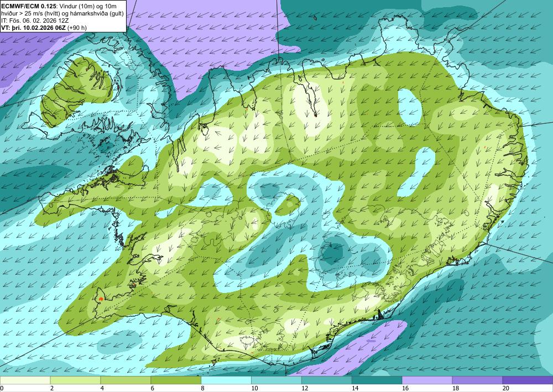Image resolution: width=553 pixels, height=392 pixels.
Task: Select the 'VT: þri. 10.02.2026 06Z' valid-time text
Action: pos(33,28)
